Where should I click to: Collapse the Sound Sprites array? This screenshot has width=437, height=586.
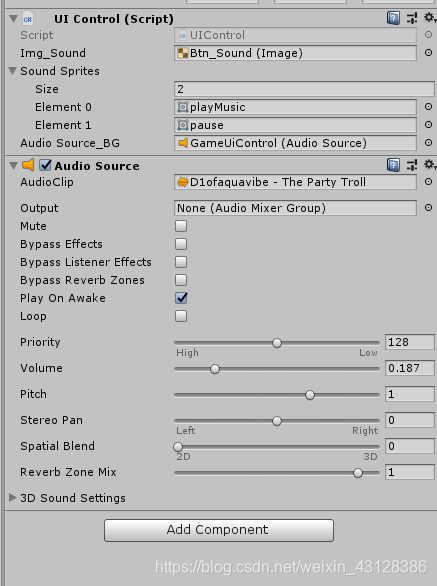point(13,71)
